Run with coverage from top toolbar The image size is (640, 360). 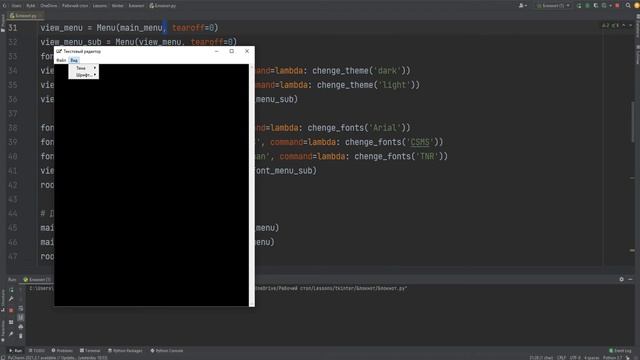click(596, 6)
